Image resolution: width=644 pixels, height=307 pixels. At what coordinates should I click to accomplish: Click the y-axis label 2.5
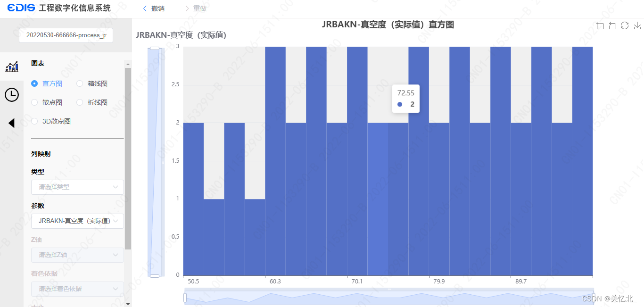point(175,84)
